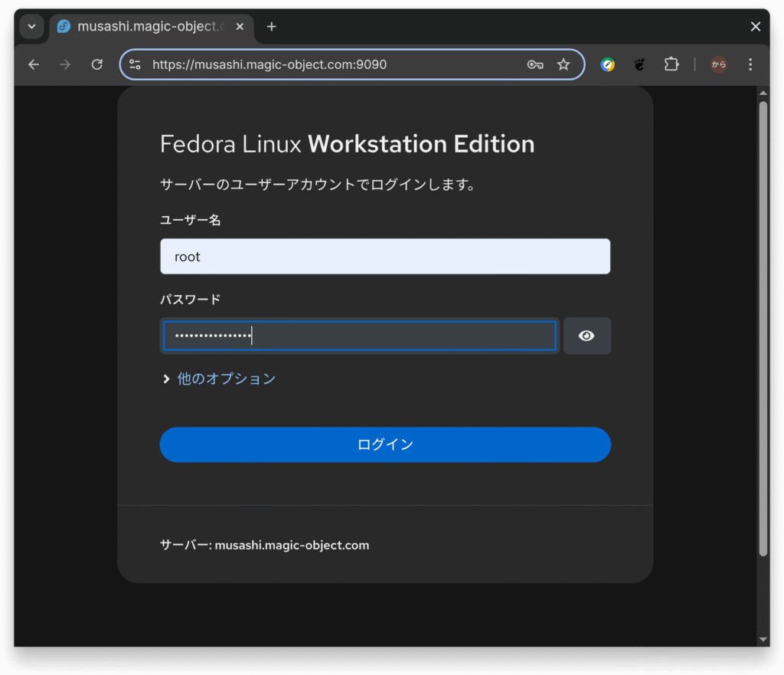
Task: Click the scrollbar down arrow
Action: tap(763, 639)
